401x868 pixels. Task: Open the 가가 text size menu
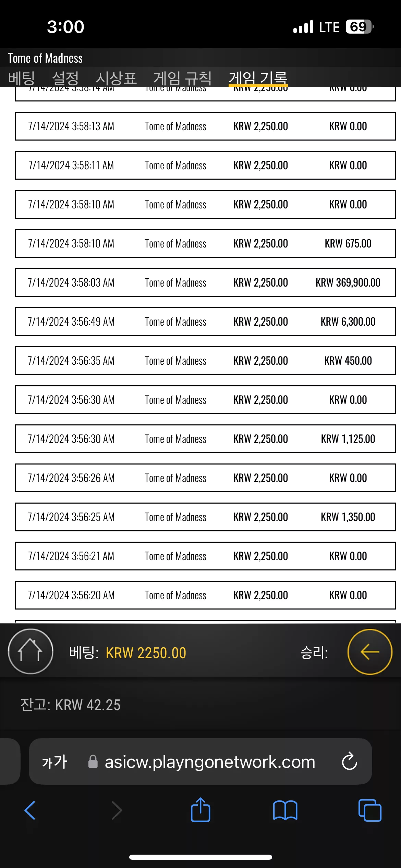point(54,762)
